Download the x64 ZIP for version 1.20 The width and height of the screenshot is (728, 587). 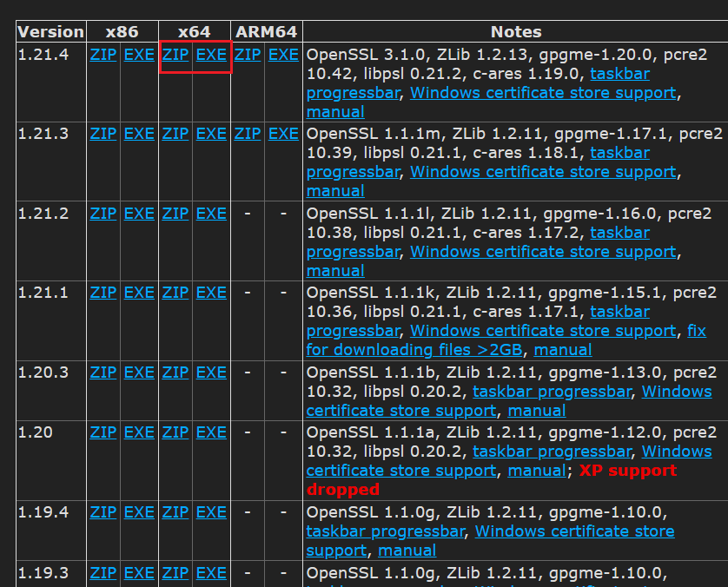pos(175,432)
